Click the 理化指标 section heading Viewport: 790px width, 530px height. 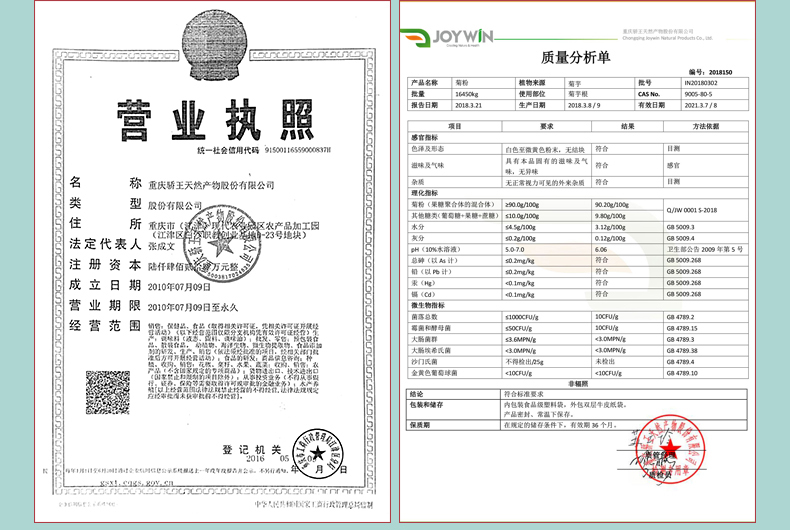coord(425,193)
